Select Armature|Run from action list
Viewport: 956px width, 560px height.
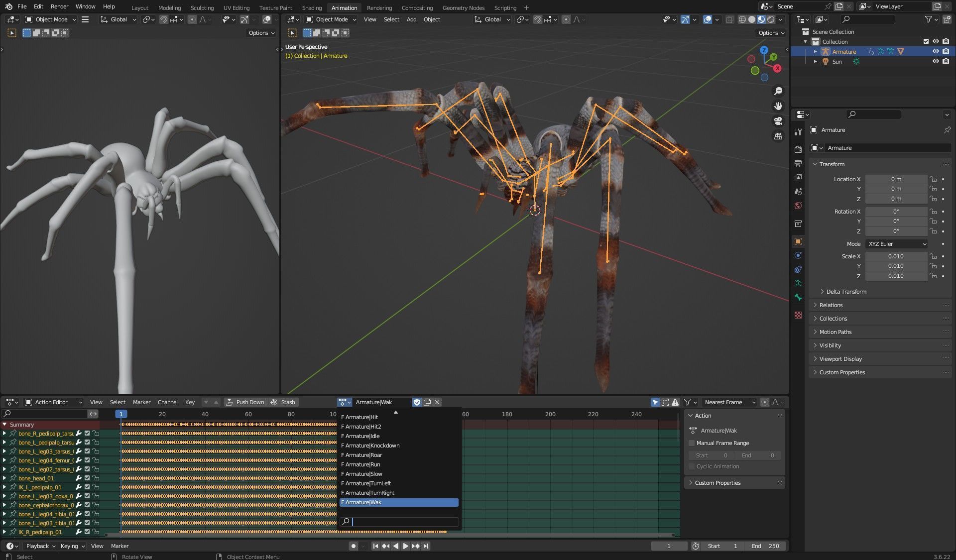click(x=399, y=464)
